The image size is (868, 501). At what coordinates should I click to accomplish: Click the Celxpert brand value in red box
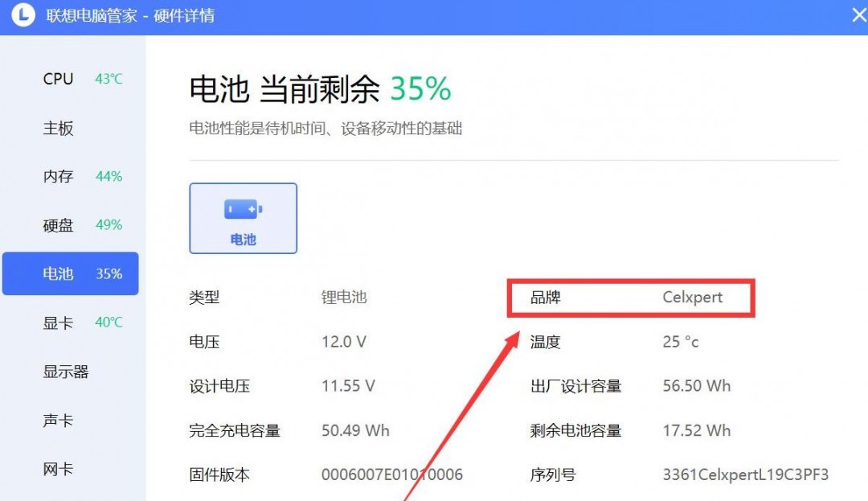(693, 297)
